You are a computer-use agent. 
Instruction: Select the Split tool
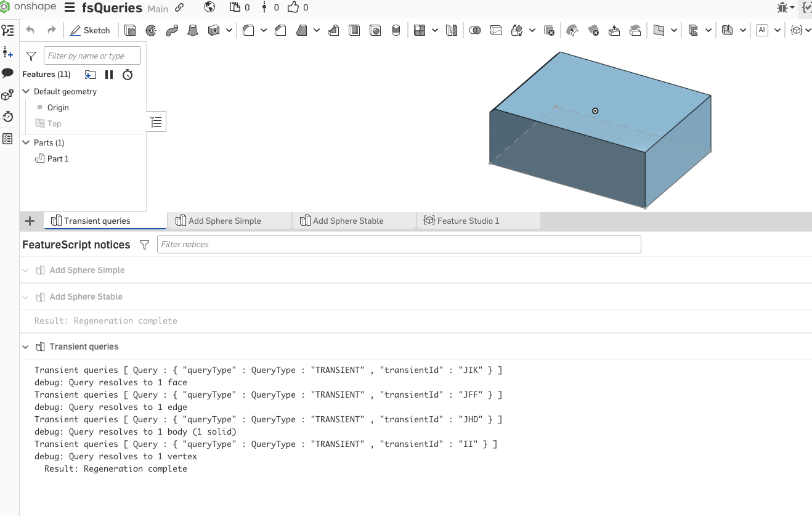496,30
